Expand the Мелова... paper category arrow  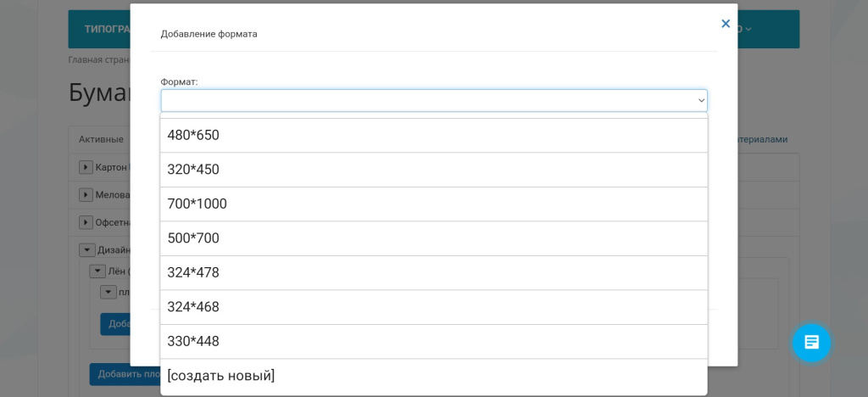tap(86, 195)
